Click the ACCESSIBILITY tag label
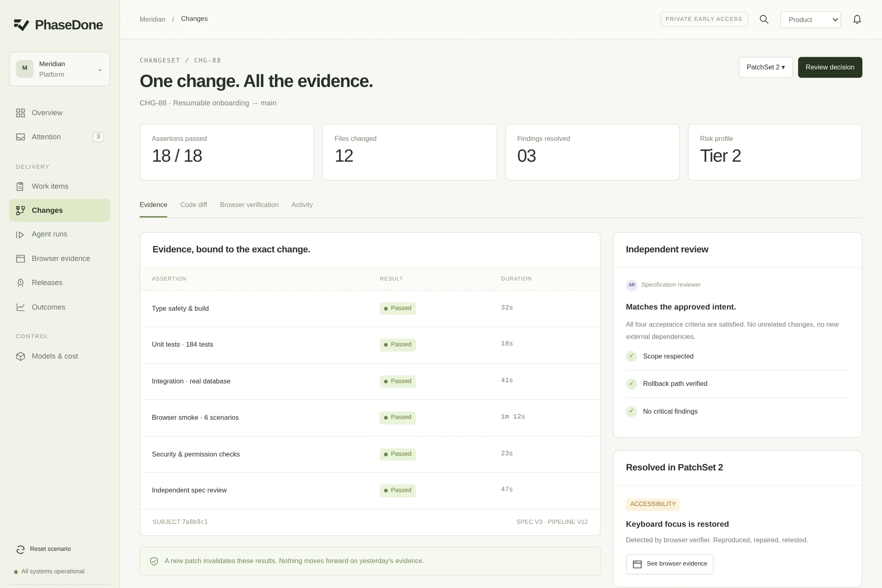Image resolution: width=882 pixels, height=588 pixels. [653, 504]
